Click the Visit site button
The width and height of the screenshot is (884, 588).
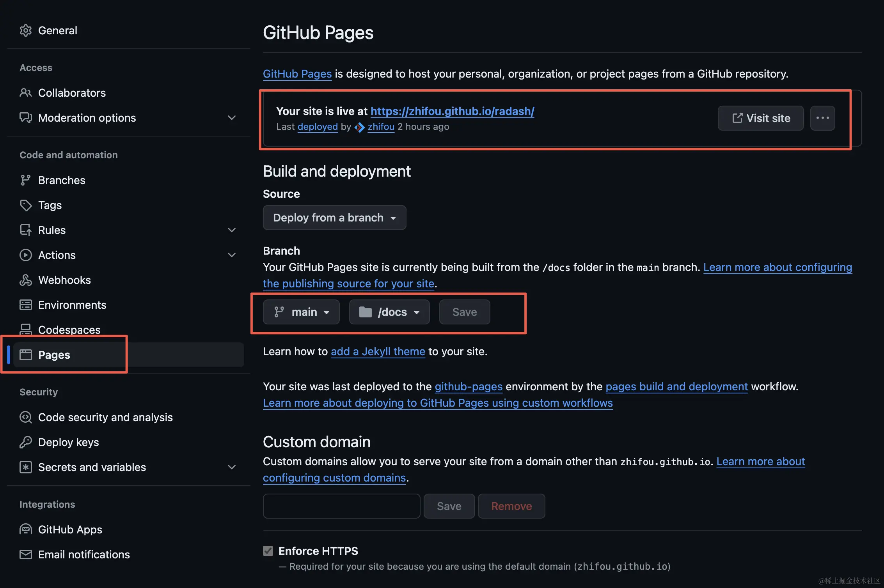760,118
